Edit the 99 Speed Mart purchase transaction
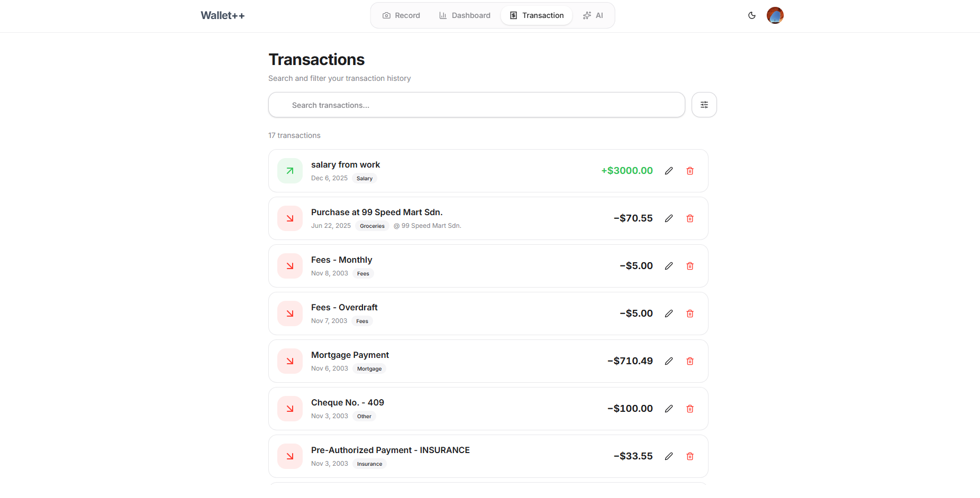This screenshot has height=498, width=980. click(x=669, y=218)
